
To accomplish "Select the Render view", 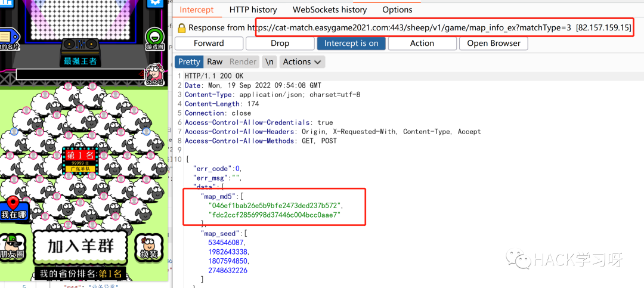I will [243, 61].
